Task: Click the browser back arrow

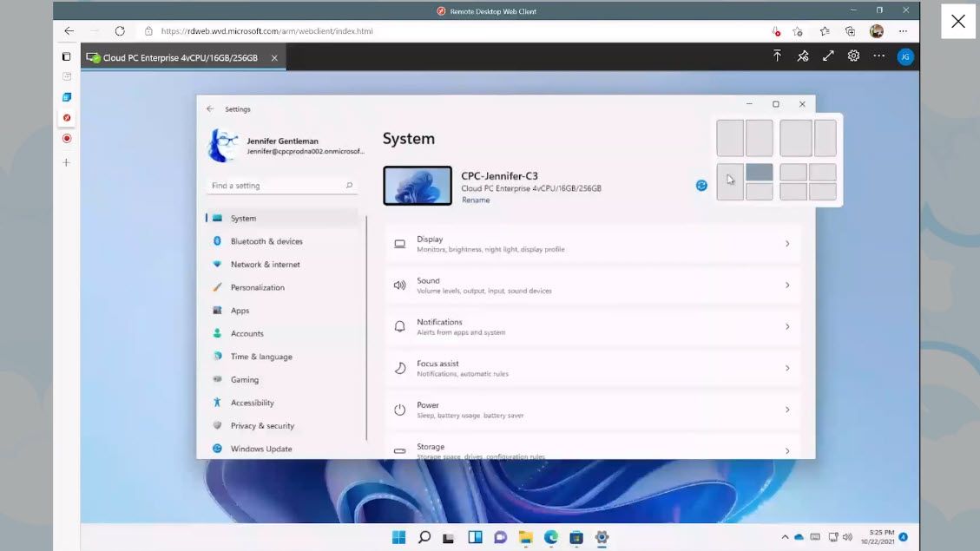Action: point(69,30)
